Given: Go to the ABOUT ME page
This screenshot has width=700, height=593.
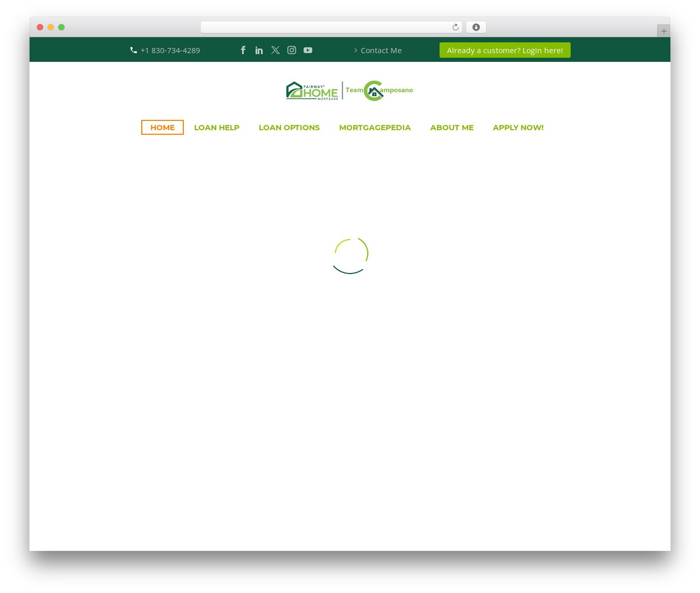Looking at the screenshot, I should click(x=452, y=127).
